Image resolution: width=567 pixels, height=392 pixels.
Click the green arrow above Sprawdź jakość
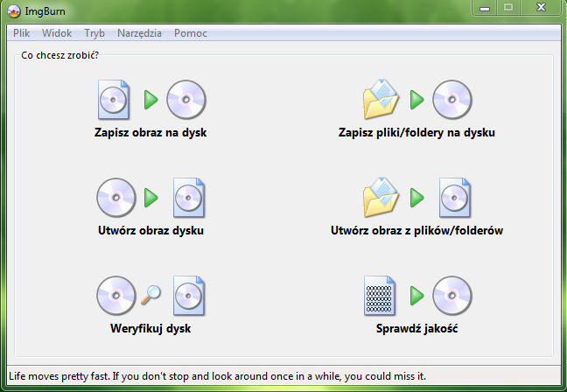click(417, 296)
